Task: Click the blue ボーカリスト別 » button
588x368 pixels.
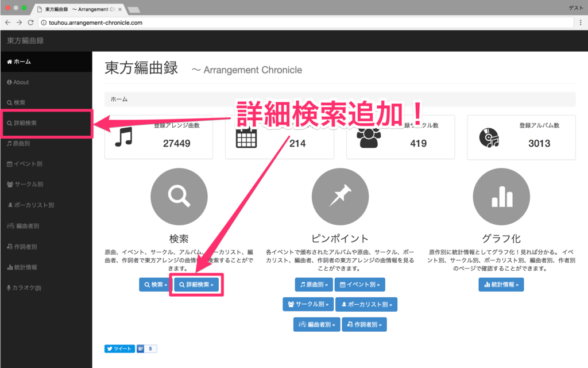Action: click(366, 305)
